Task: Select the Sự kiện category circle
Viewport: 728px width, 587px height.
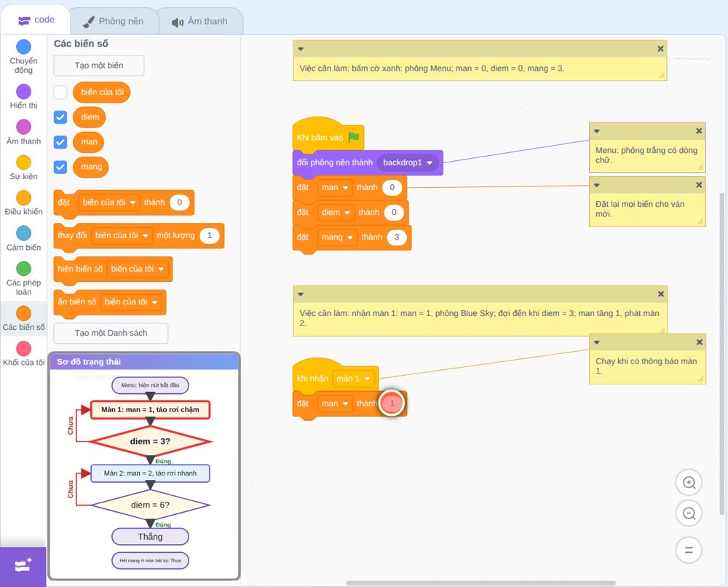Action: click(24, 162)
